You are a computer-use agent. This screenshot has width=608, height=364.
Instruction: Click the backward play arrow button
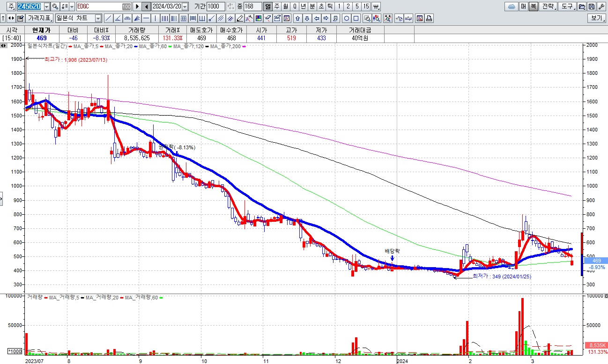[x=146, y=7]
